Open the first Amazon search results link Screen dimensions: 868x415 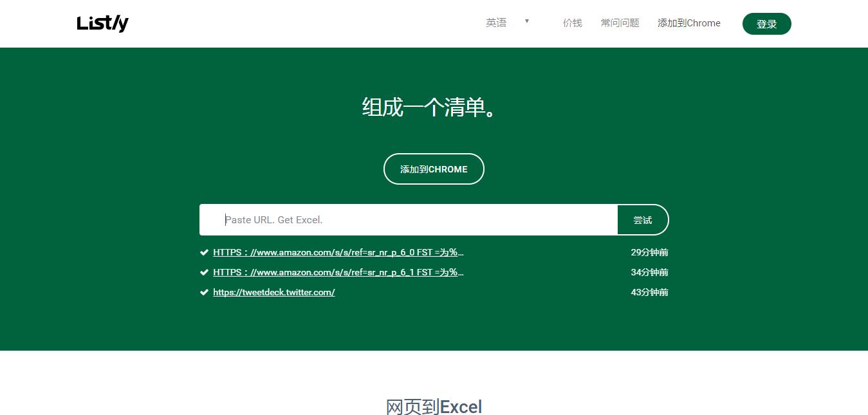(337, 252)
